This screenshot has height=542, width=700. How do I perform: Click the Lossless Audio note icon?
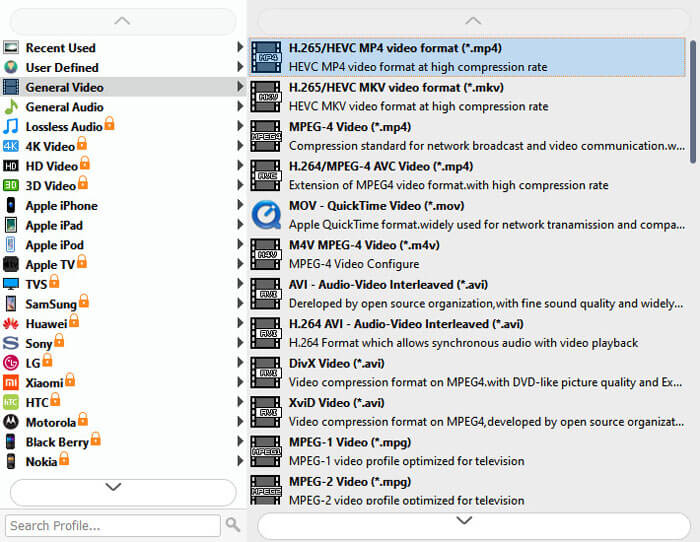pos(11,126)
